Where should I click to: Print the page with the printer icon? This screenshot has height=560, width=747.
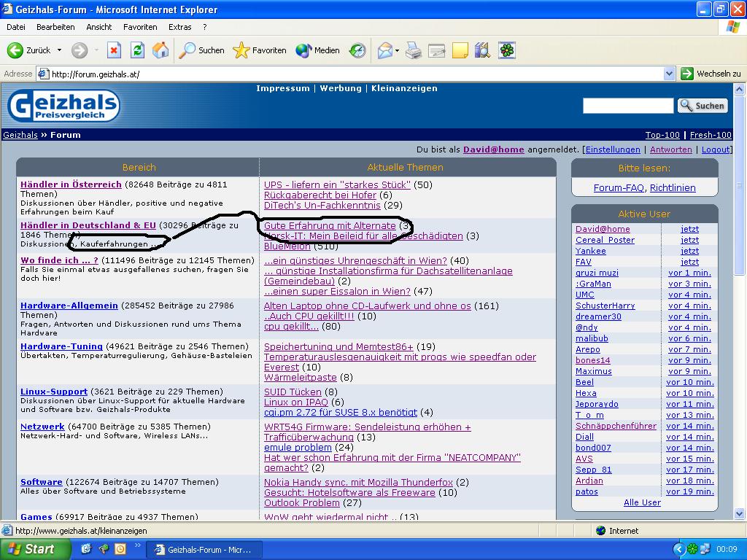(413, 50)
